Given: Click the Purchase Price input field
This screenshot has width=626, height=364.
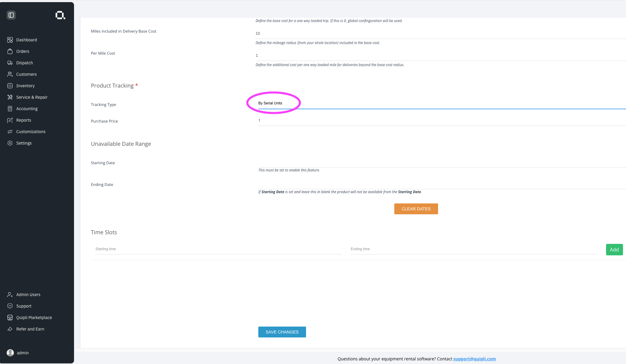Looking at the screenshot, I should point(442,120).
